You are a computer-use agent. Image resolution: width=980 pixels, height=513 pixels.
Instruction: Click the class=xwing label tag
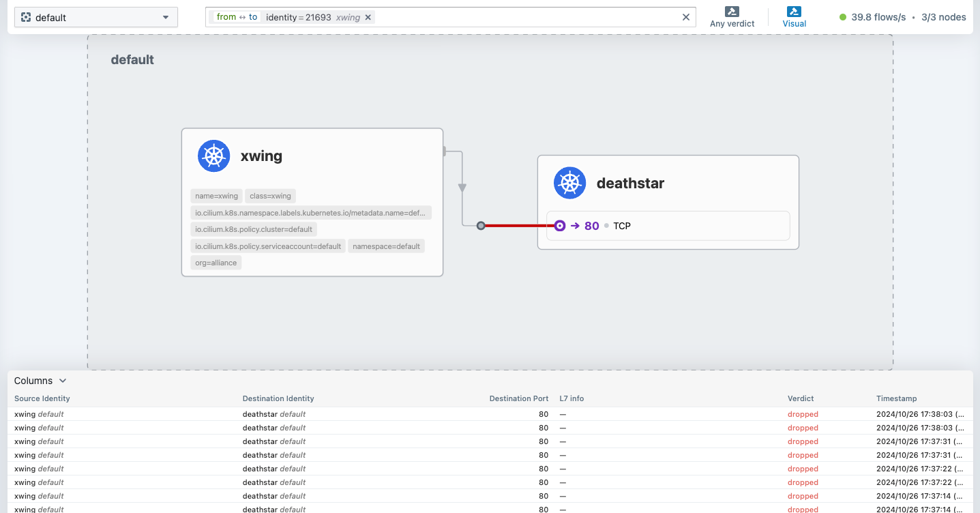tap(270, 196)
